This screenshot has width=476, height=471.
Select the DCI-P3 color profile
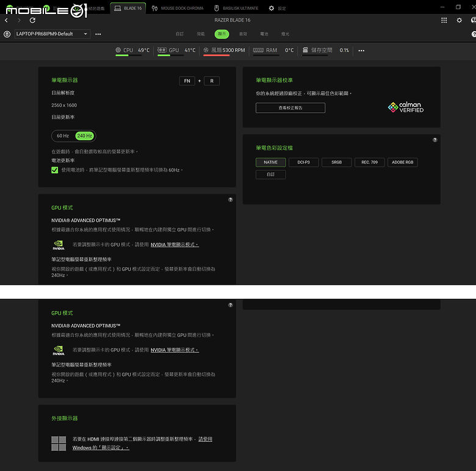tap(303, 162)
